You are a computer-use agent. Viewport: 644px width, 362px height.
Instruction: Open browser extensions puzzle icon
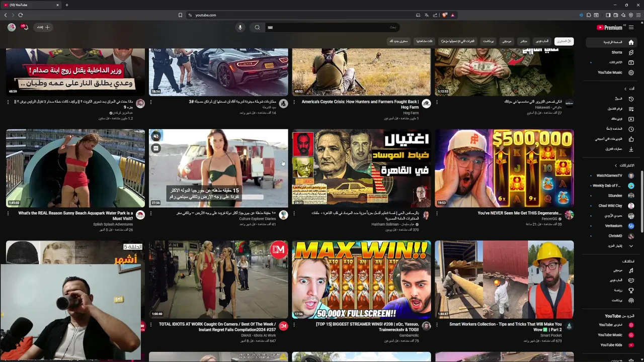click(x=589, y=15)
